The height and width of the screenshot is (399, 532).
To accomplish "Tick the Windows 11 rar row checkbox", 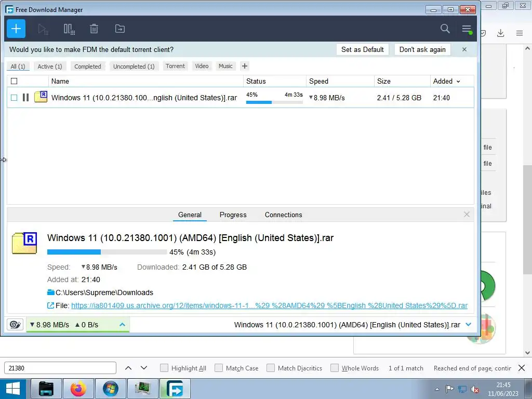I will (x=14, y=98).
